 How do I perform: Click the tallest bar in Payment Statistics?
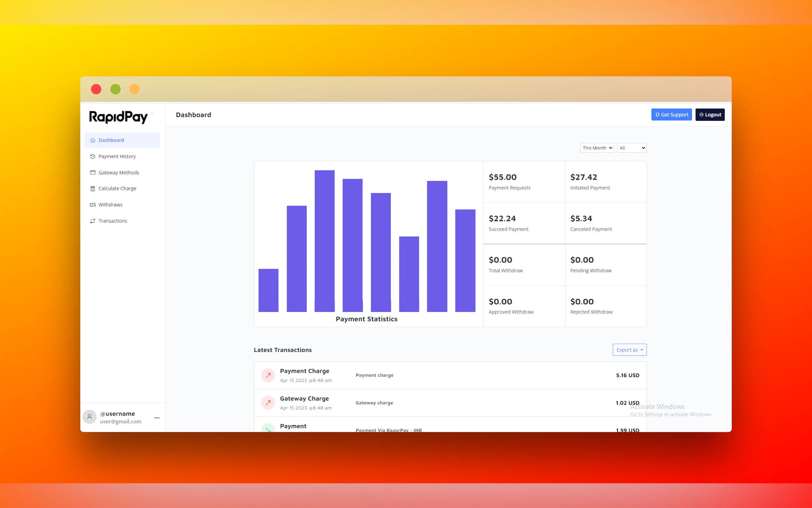pyautogui.click(x=324, y=241)
